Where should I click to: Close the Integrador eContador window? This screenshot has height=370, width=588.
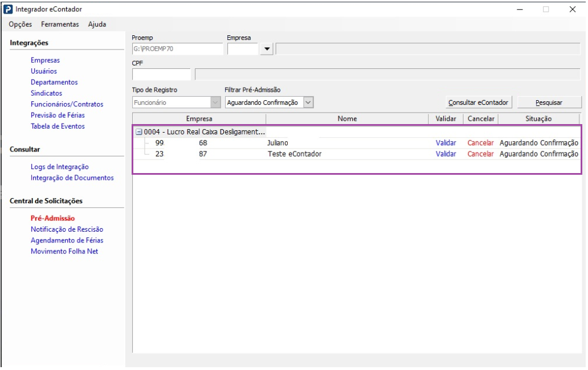[573, 9]
